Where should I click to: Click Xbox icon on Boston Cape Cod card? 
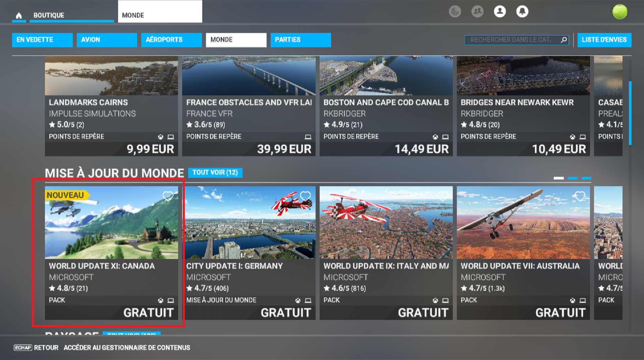[x=435, y=137]
